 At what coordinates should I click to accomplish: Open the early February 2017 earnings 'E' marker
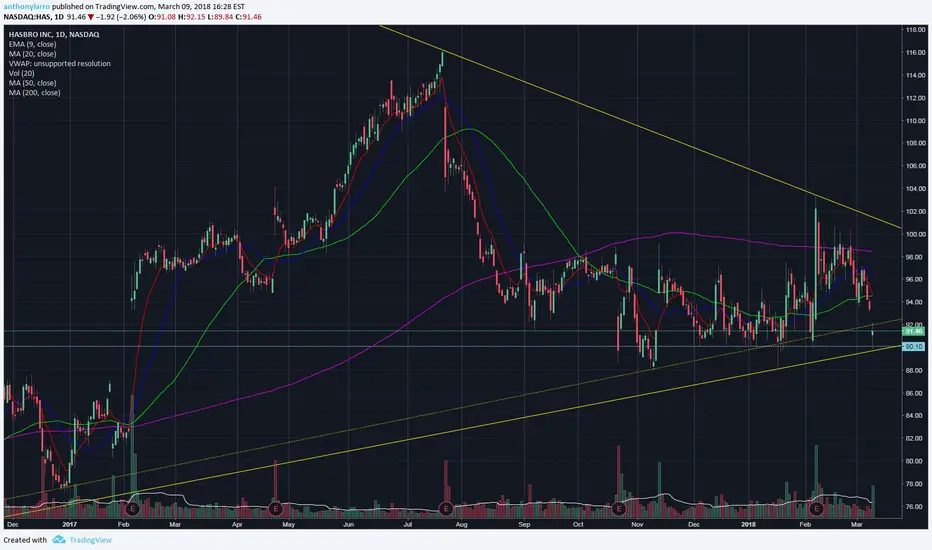pyautogui.click(x=132, y=508)
